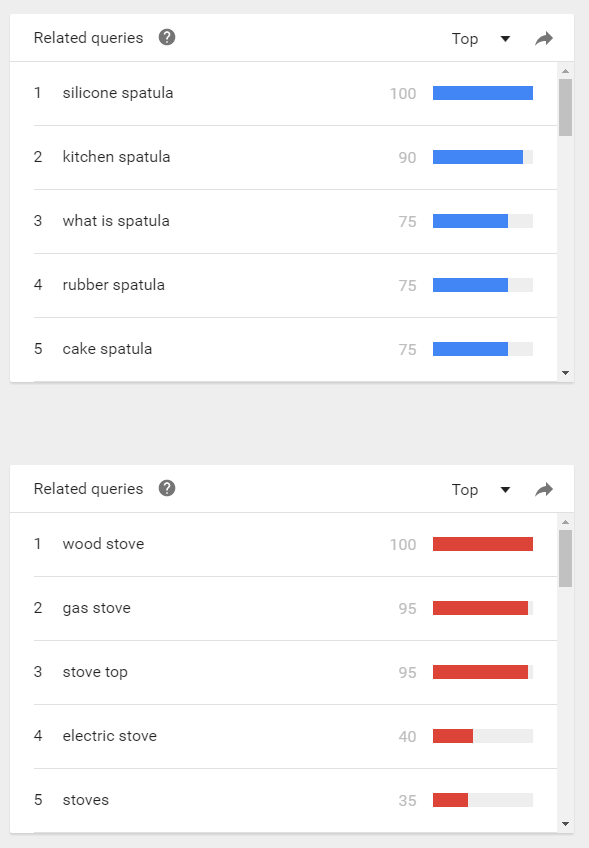Choose the 'what is spatula' query
Viewport: 589px width, 848px height.
(x=116, y=221)
